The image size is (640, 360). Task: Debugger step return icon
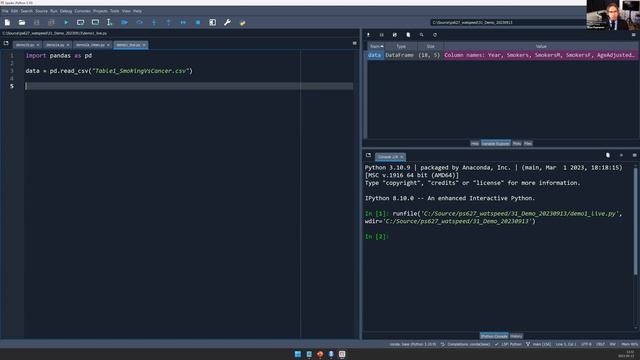[169, 22]
